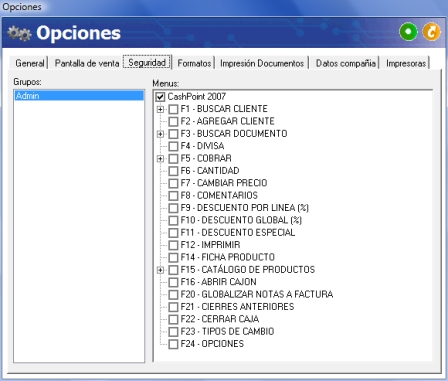Click the orange undo arrow icon

[x=431, y=32]
